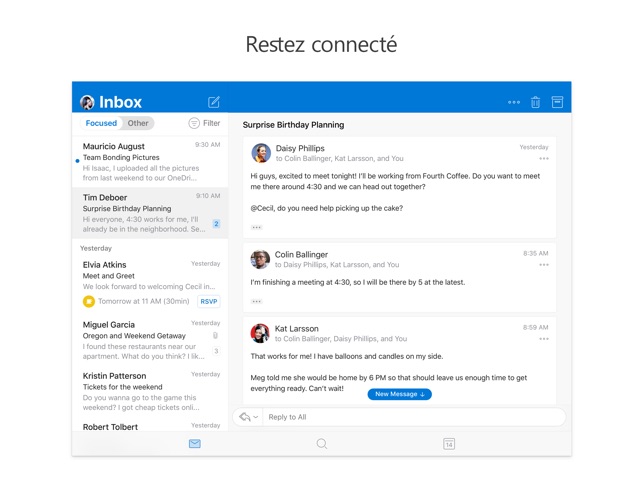Image resolution: width=643 pixels, height=482 pixels.
Task: Open the profile avatar next to Inbox
Action: (87, 102)
